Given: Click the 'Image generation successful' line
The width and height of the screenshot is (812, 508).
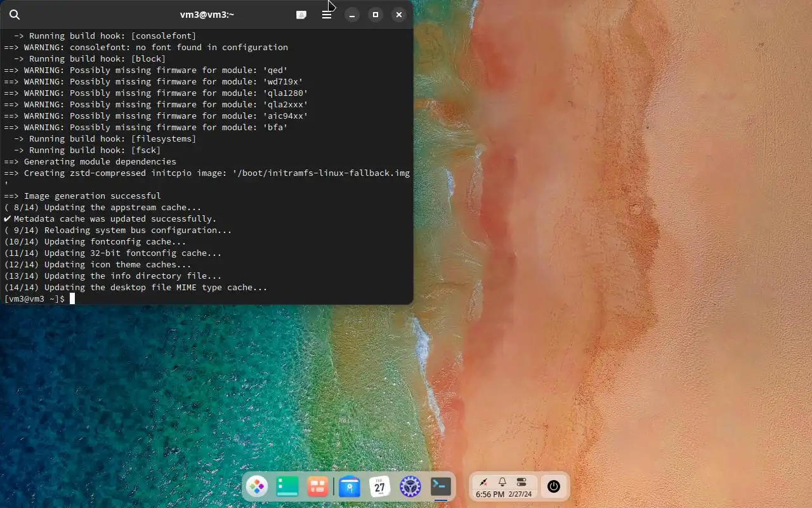Looking at the screenshot, I should click(x=82, y=196).
